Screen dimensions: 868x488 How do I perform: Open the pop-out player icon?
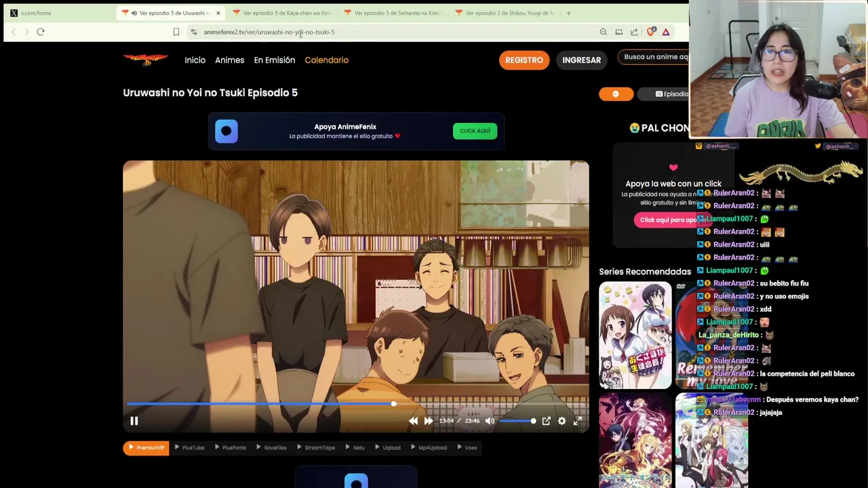click(546, 421)
